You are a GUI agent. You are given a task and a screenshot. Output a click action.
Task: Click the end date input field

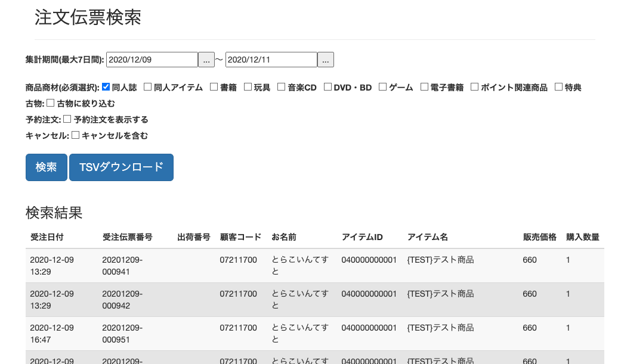[x=271, y=60]
